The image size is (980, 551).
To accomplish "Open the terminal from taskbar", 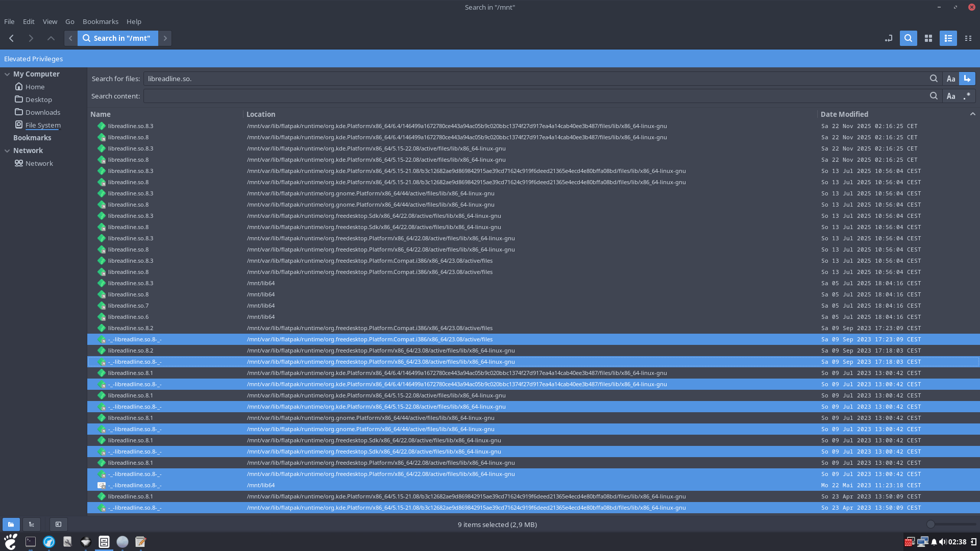I will tap(31, 542).
